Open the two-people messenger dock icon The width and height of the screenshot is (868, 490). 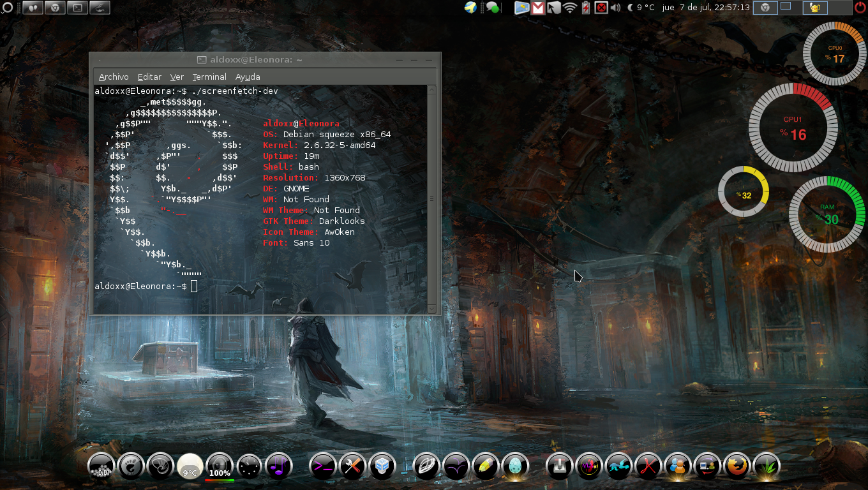tap(678, 466)
